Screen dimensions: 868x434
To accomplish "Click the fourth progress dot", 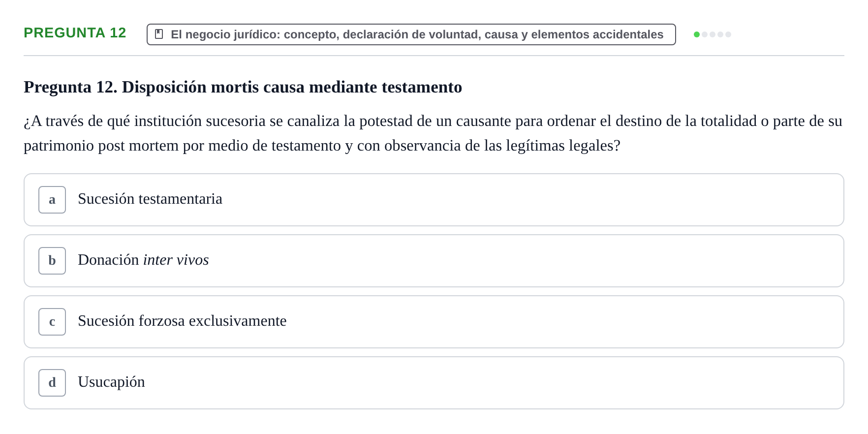I will [x=720, y=34].
